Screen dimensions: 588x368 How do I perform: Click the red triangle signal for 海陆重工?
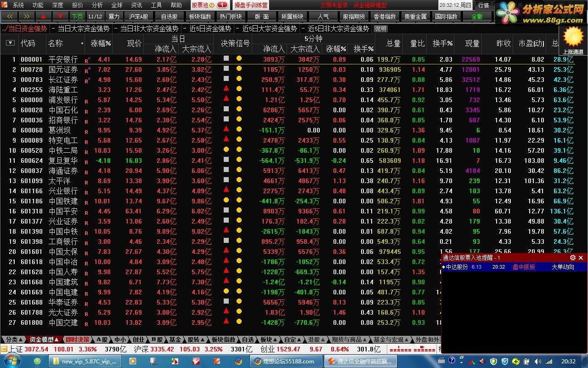pos(226,88)
